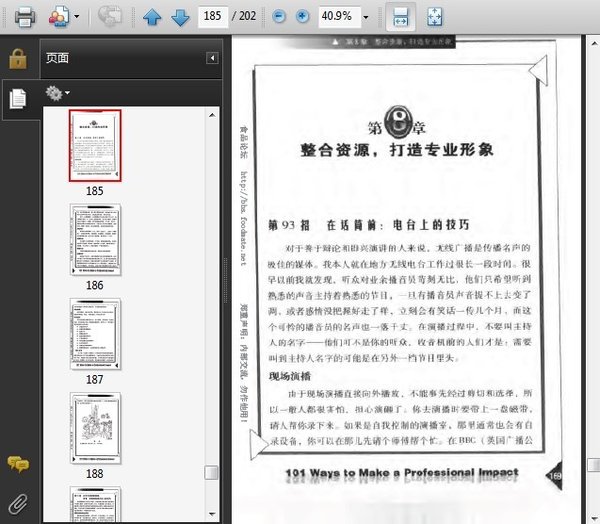Open the Attachments paperclip panel
600x524 pixels.
(17, 501)
